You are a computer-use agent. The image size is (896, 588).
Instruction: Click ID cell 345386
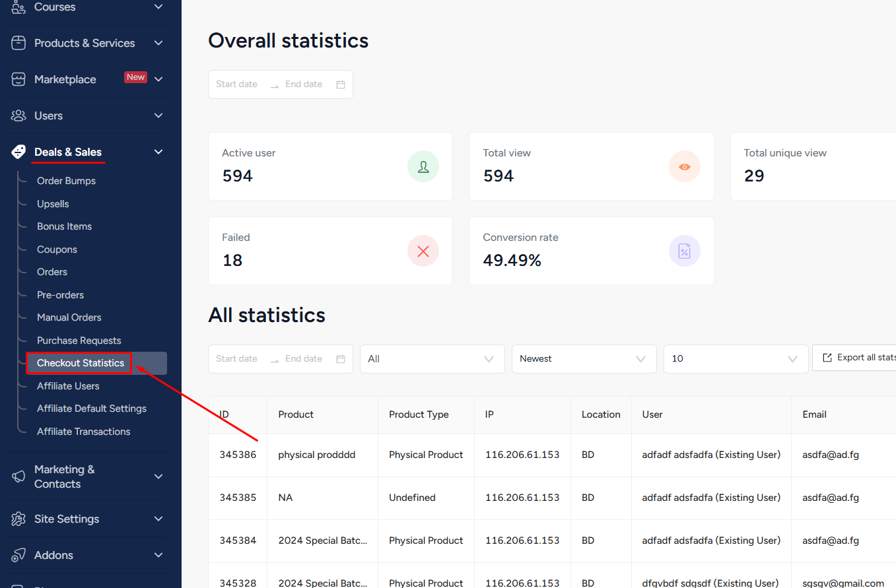[238, 455]
